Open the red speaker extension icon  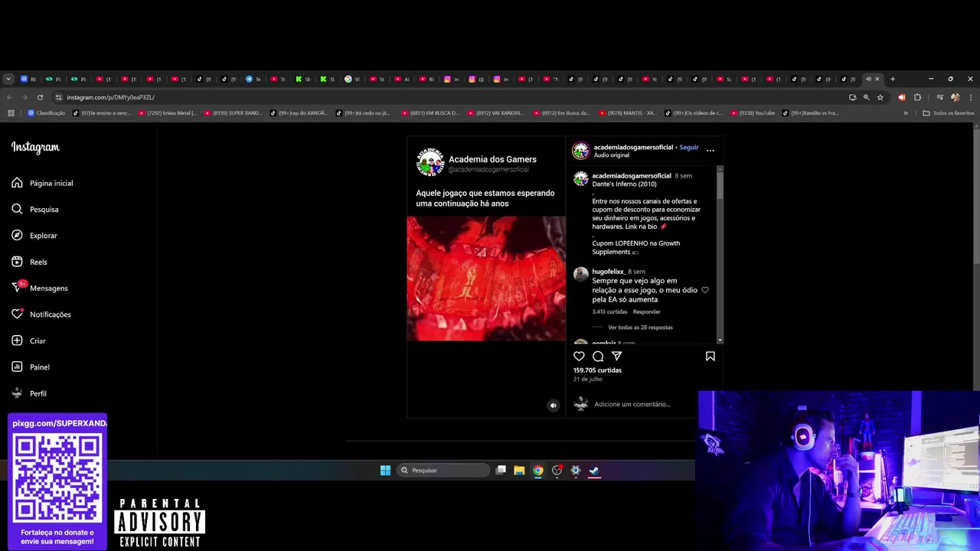(901, 97)
